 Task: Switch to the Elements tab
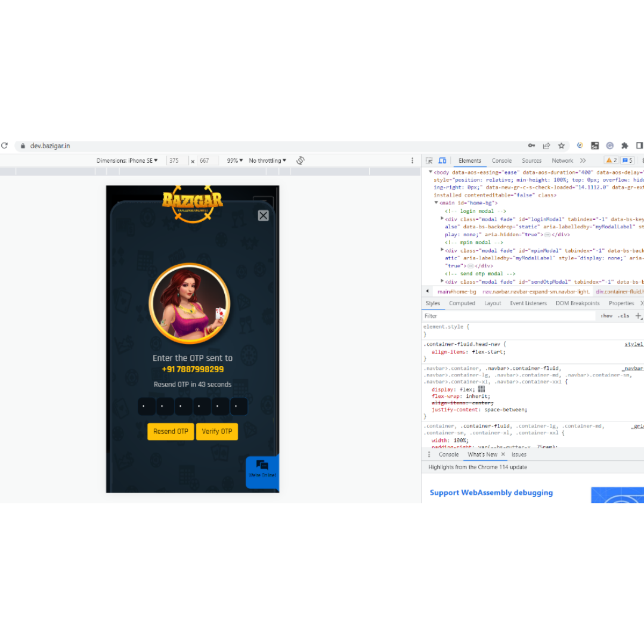(470, 160)
